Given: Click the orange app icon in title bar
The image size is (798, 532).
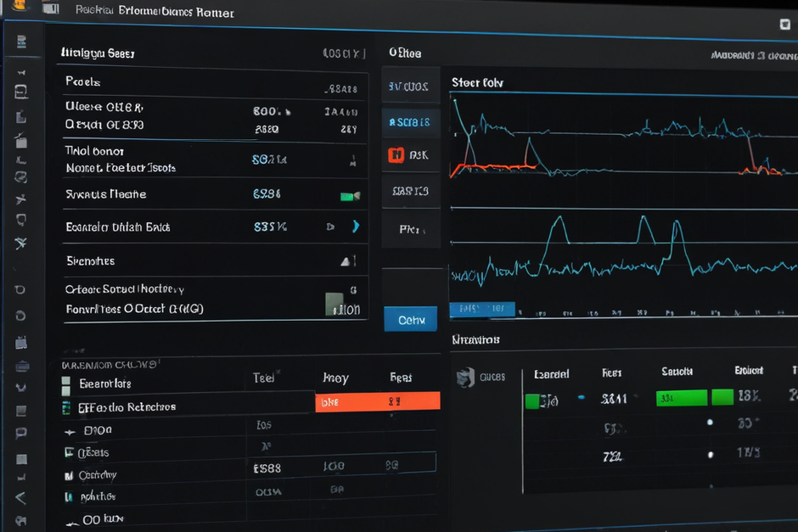Looking at the screenshot, I should tap(20, 5).
